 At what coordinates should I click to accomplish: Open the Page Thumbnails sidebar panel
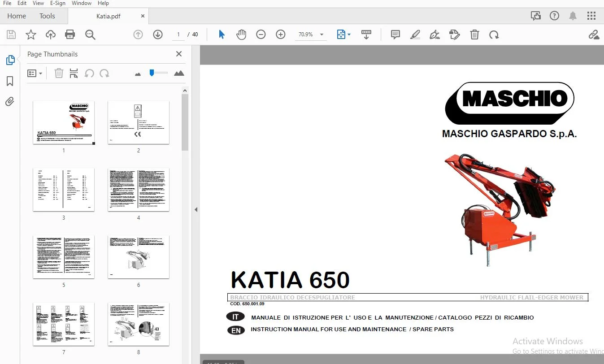click(x=10, y=60)
